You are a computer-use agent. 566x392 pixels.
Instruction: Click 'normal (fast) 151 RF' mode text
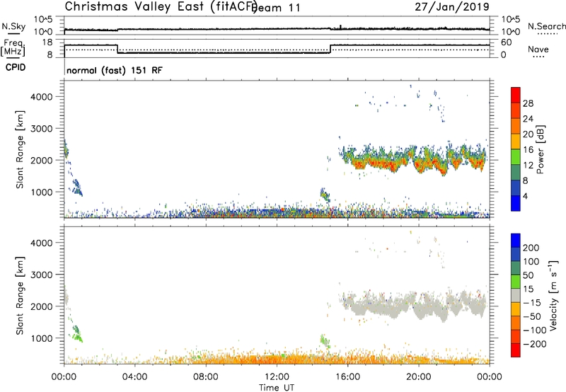pyautogui.click(x=115, y=70)
